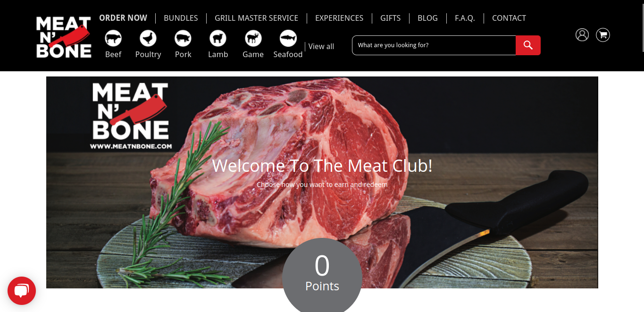Click the Meat N' Bone header logo
Viewport: 644px width, 312px height.
tap(64, 37)
